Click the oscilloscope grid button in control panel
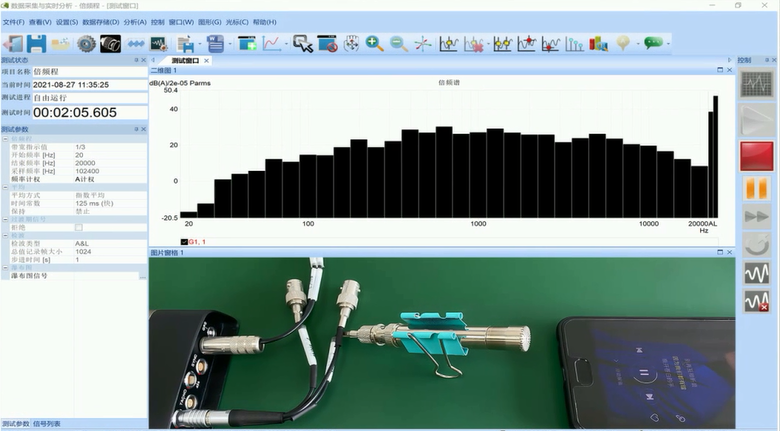This screenshot has width=780, height=431. point(757,84)
